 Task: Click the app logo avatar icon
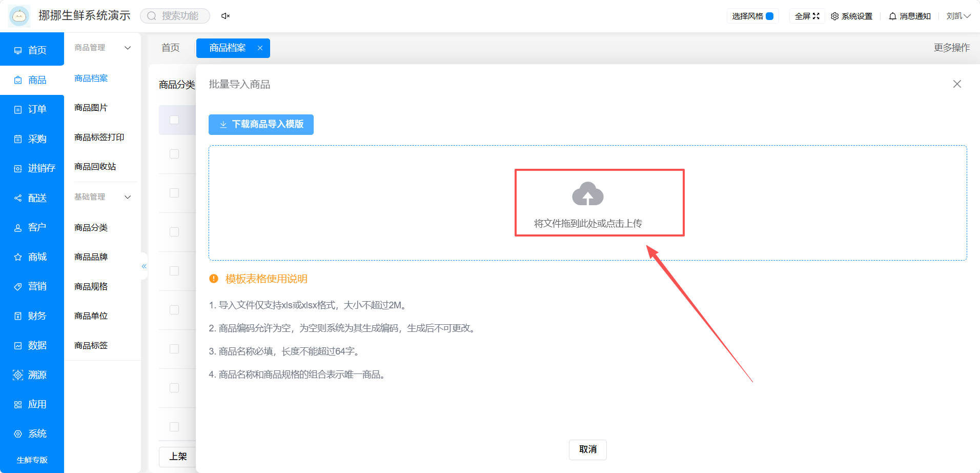(x=19, y=16)
